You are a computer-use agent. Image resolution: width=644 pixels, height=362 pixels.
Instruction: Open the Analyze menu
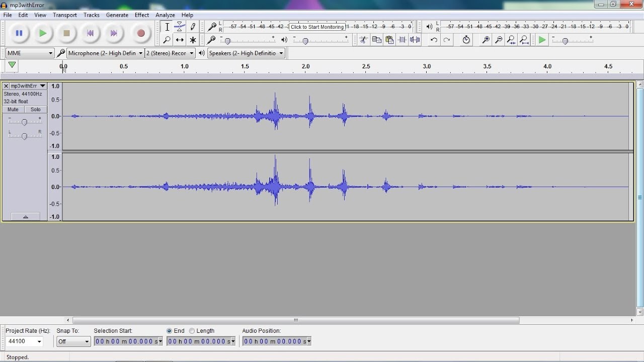point(165,15)
